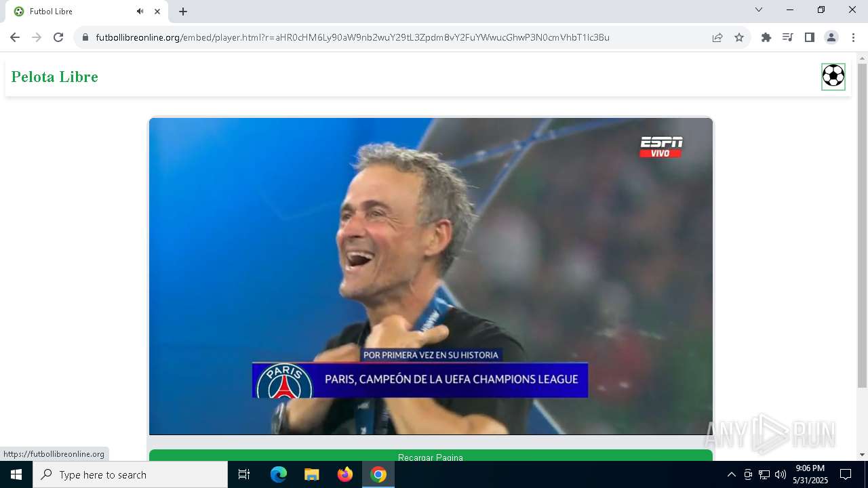868x488 pixels.
Task: Click the taskbar search box
Action: (x=130, y=474)
